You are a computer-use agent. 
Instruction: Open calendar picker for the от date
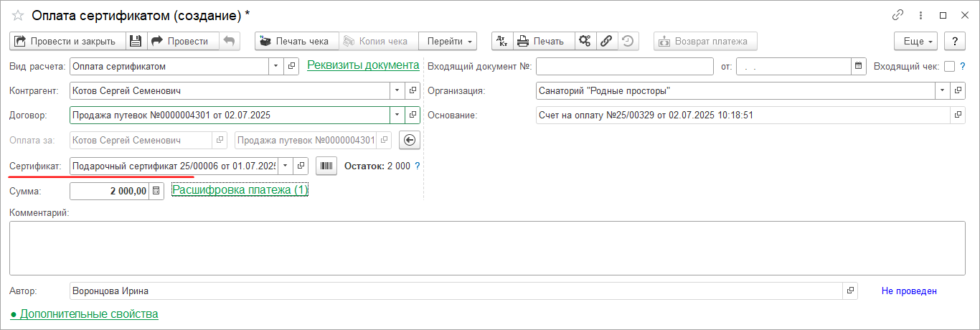[858, 67]
